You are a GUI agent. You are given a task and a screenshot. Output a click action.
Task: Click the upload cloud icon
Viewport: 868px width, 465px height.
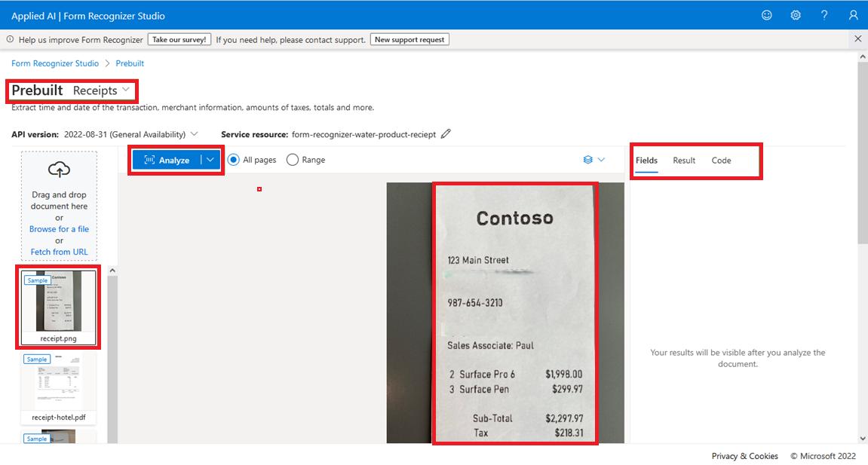coord(60,169)
